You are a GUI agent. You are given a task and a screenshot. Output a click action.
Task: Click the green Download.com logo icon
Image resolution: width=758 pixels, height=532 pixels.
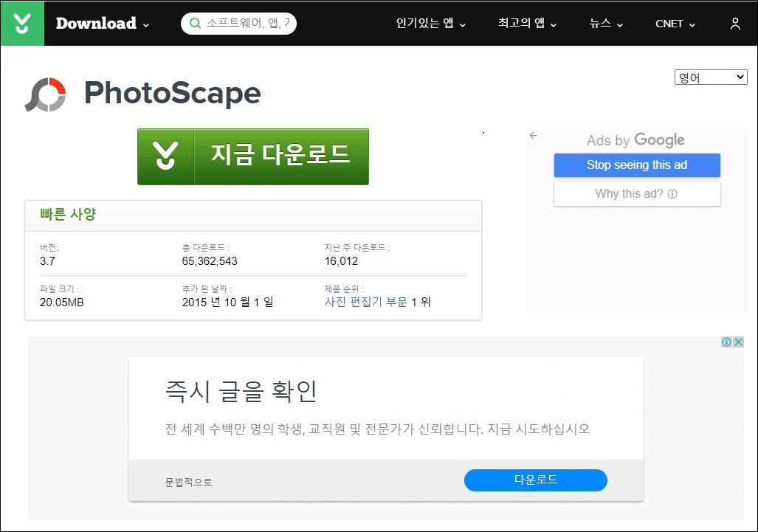(x=22, y=23)
